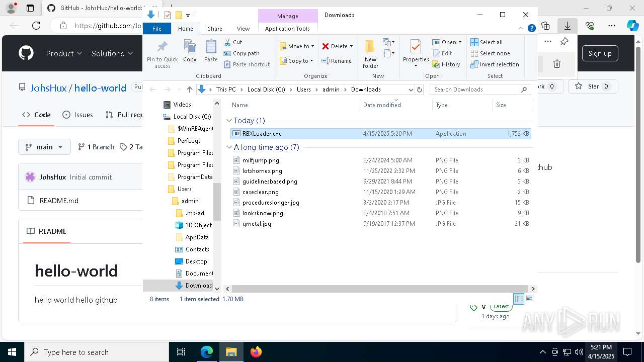Viewport: 644px width, 362px height.
Task: Click the Manage contextual tab
Action: 288,16
